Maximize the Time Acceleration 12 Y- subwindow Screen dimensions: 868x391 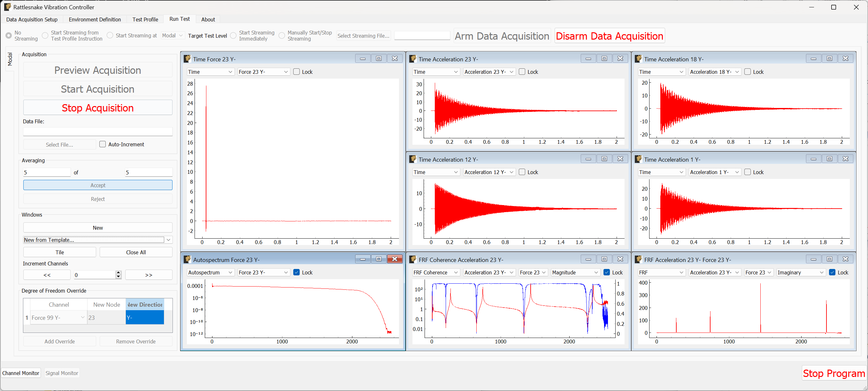604,159
